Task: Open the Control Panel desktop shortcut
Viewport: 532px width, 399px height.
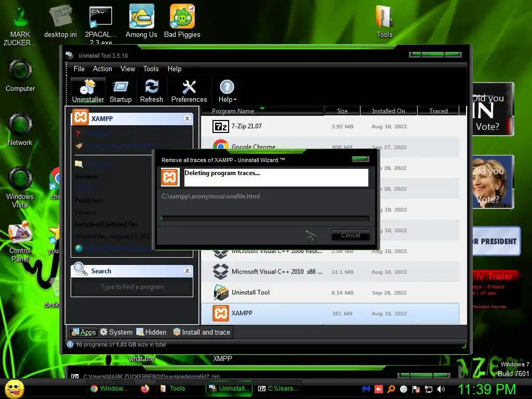Action: (x=20, y=232)
